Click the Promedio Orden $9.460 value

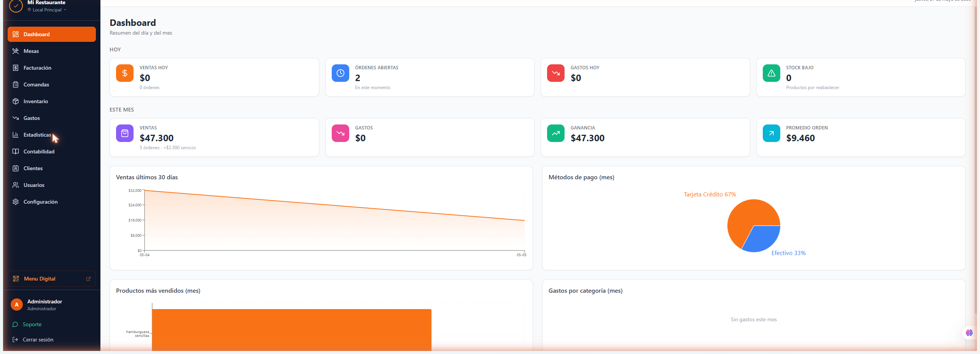pos(800,138)
